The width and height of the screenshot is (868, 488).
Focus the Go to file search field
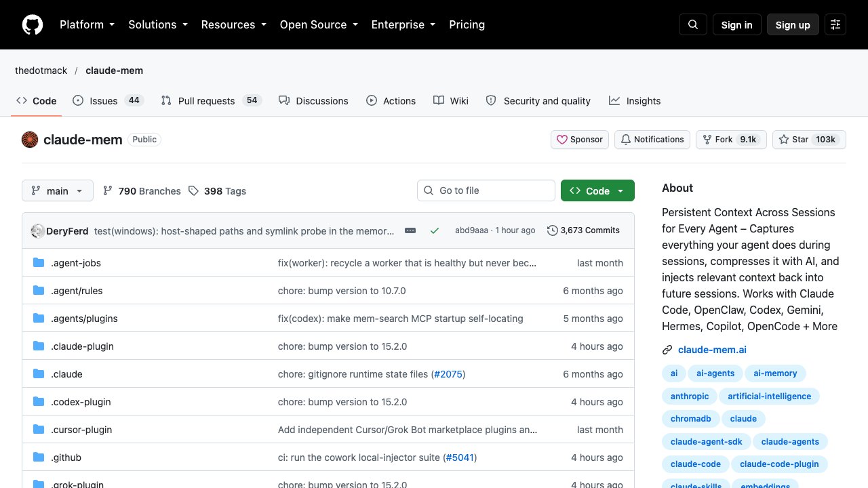pyautogui.click(x=486, y=190)
